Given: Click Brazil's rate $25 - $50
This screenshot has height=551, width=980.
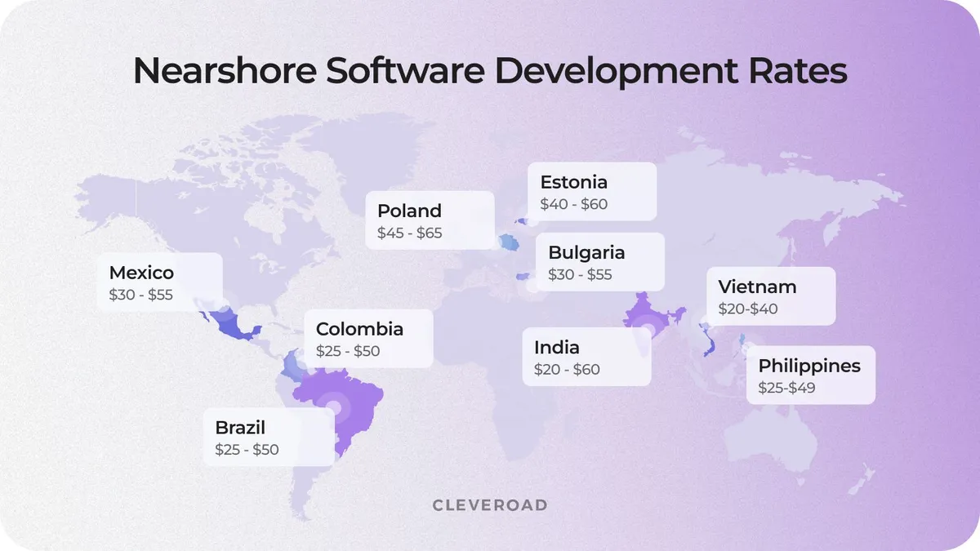Looking at the screenshot, I should pyautogui.click(x=247, y=450).
